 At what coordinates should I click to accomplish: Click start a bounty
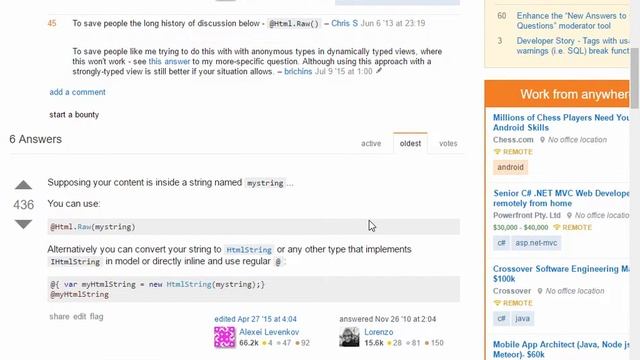(x=74, y=115)
